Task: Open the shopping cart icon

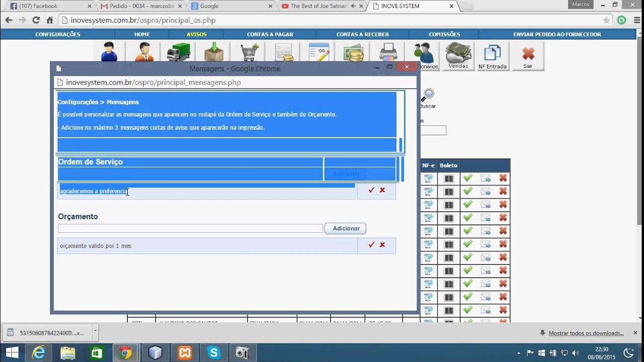Action: (249, 52)
